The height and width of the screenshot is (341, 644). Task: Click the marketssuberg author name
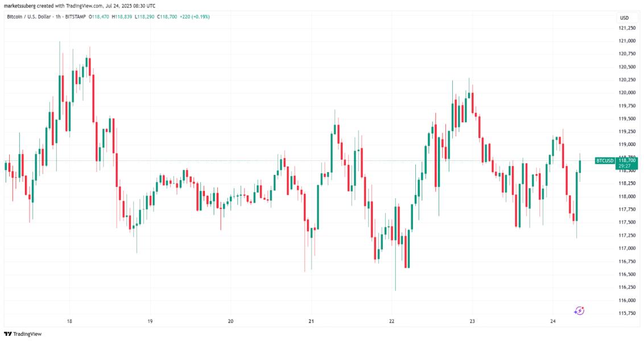tap(20, 5)
